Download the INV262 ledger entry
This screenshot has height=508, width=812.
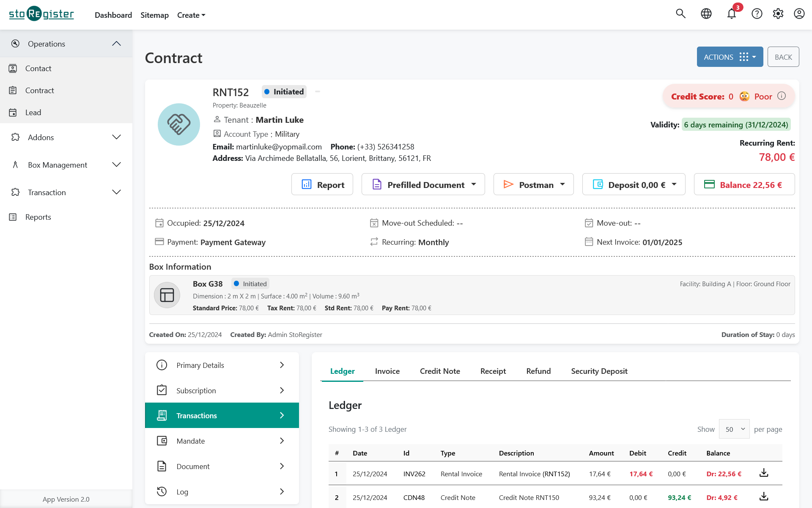tap(763, 473)
